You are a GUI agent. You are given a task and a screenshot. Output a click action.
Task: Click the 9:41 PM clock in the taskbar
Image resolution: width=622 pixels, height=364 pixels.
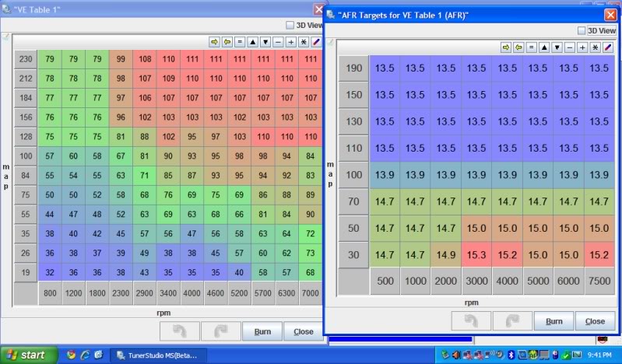599,355
